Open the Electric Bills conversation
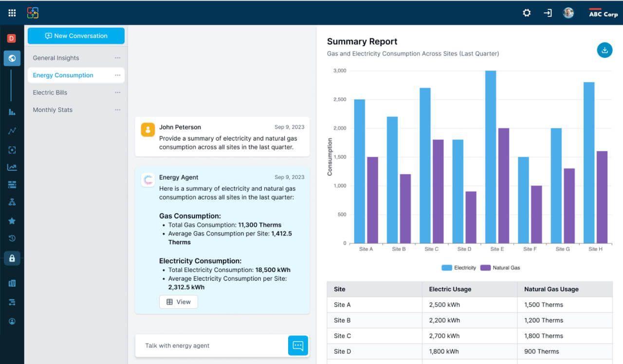Screen dimensions: 623x364 coord(50,92)
